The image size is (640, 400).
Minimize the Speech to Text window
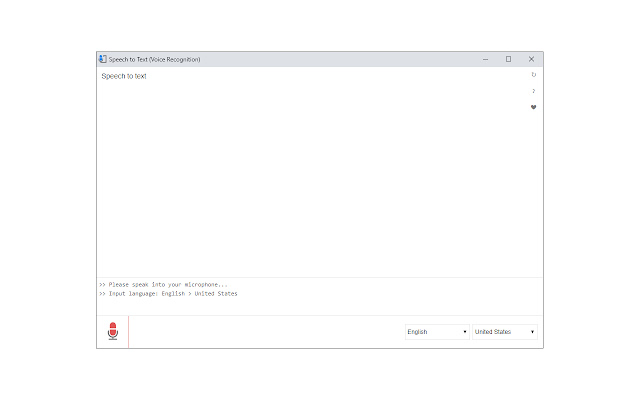485,59
